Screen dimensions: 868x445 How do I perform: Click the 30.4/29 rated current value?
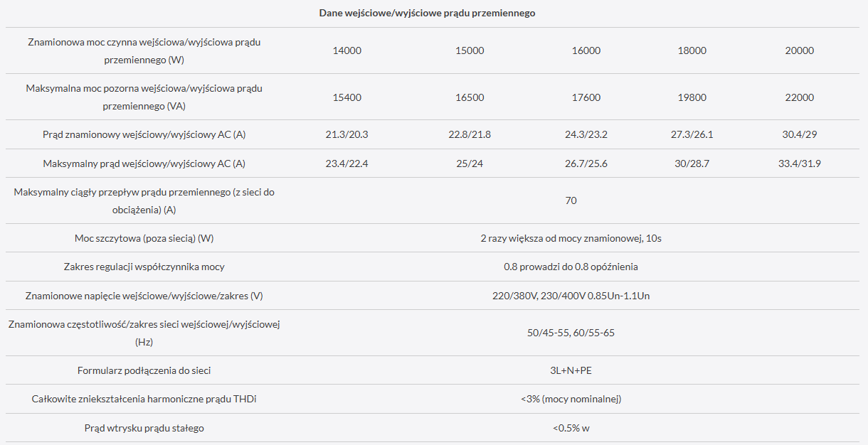[799, 134]
